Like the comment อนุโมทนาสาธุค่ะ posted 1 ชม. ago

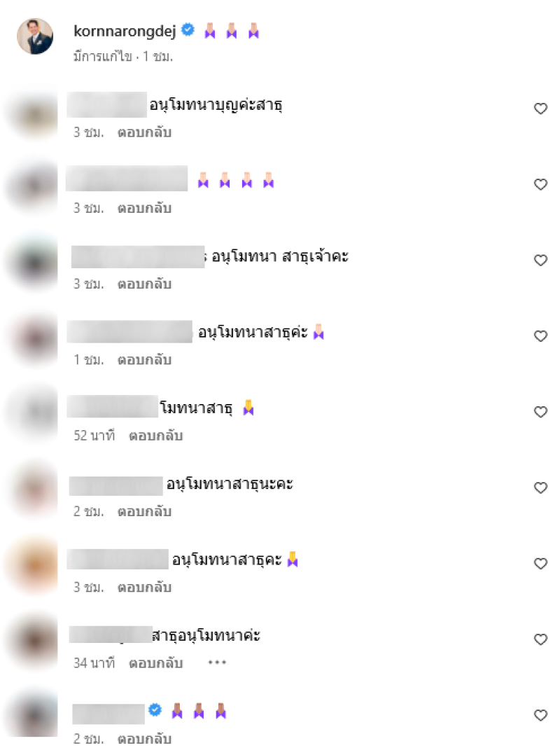tap(541, 336)
